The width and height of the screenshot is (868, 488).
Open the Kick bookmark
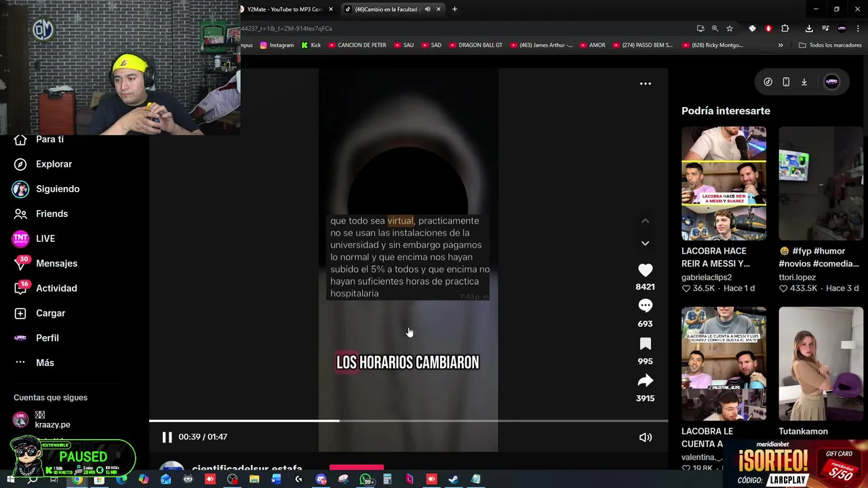(311, 45)
